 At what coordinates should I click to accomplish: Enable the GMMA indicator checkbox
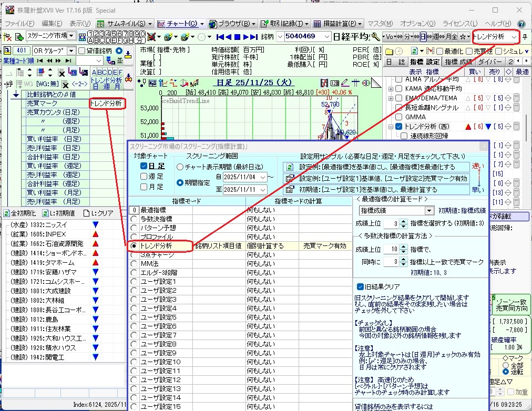tap(399, 117)
